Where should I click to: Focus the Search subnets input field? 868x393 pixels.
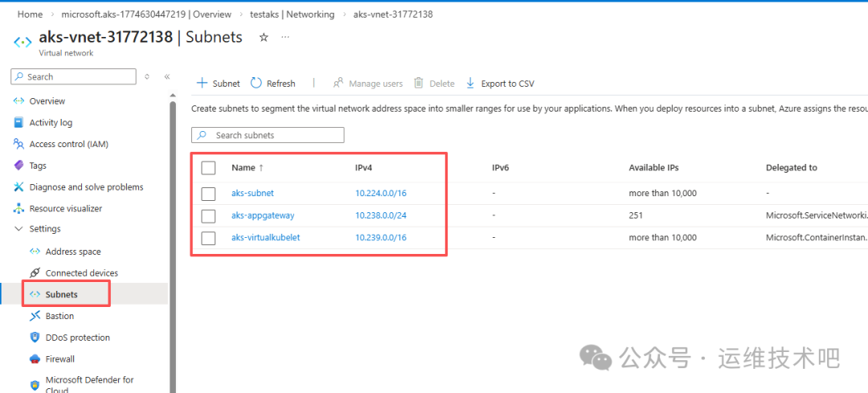tap(268, 135)
